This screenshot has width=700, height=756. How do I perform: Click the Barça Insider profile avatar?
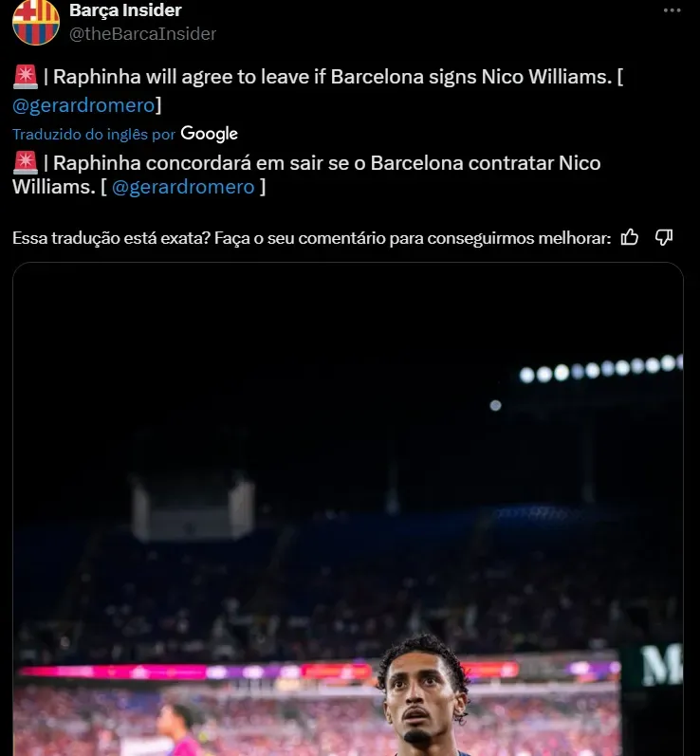pyautogui.click(x=36, y=22)
